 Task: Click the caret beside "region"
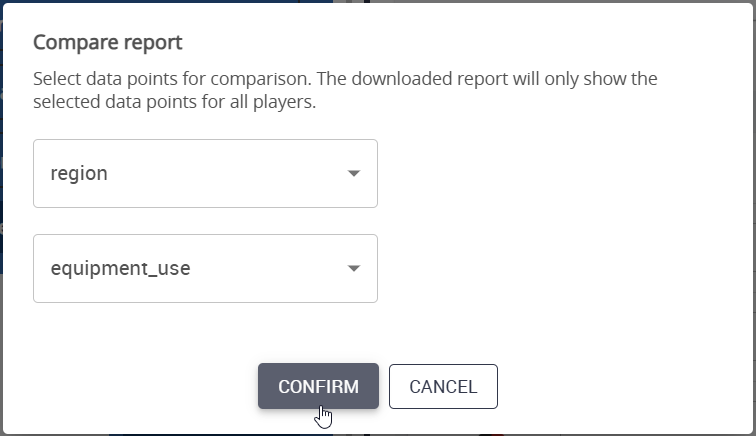pyautogui.click(x=353, y=174)
